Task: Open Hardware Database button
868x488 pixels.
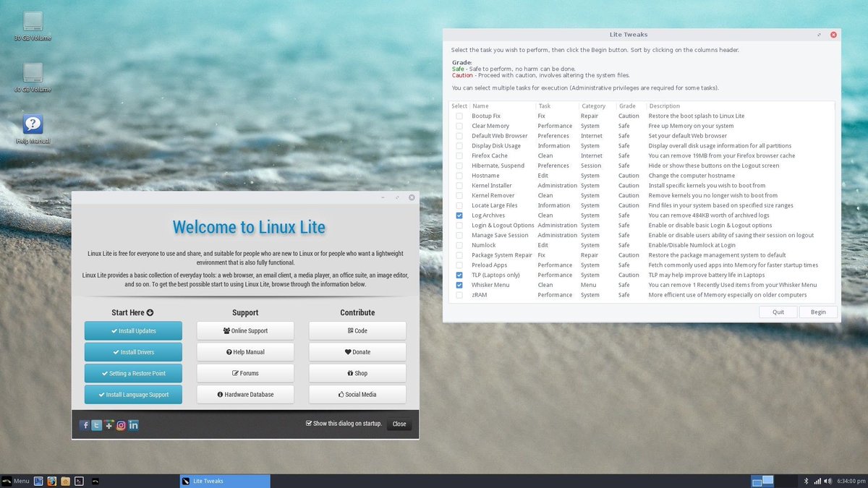Action: (245, 395)
